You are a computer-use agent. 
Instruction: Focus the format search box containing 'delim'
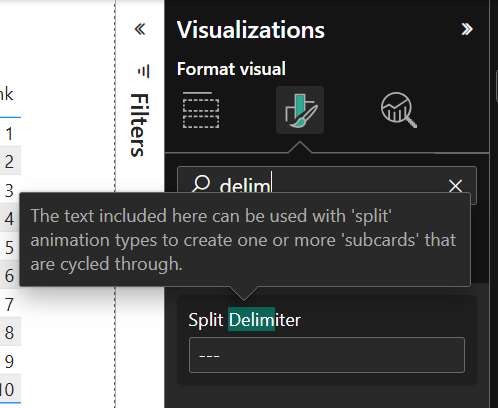pyautogui.click(x=327, y=185)
